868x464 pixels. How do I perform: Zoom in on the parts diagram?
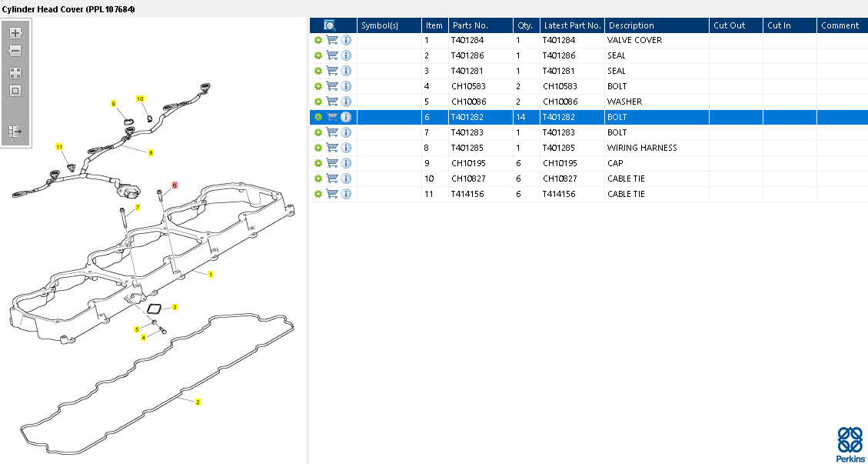15,33
